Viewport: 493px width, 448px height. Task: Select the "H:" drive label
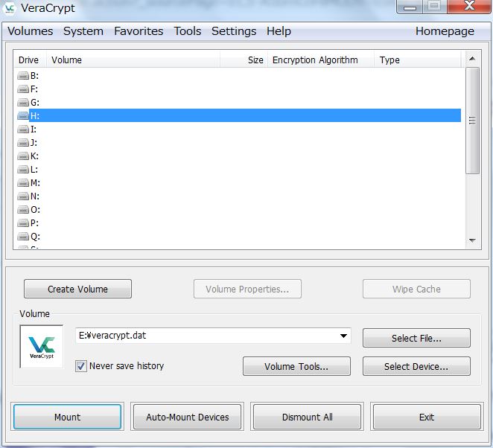(x=35, y=116)
